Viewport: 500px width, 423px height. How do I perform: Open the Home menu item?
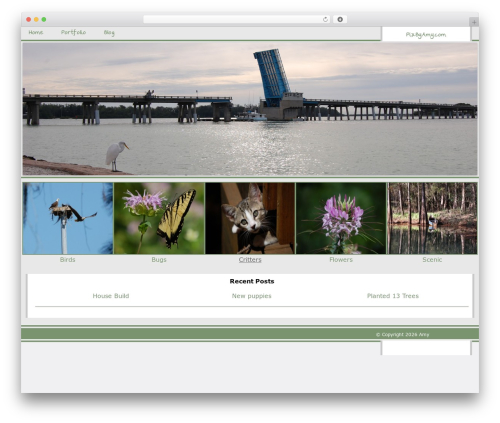coord(36,32)
